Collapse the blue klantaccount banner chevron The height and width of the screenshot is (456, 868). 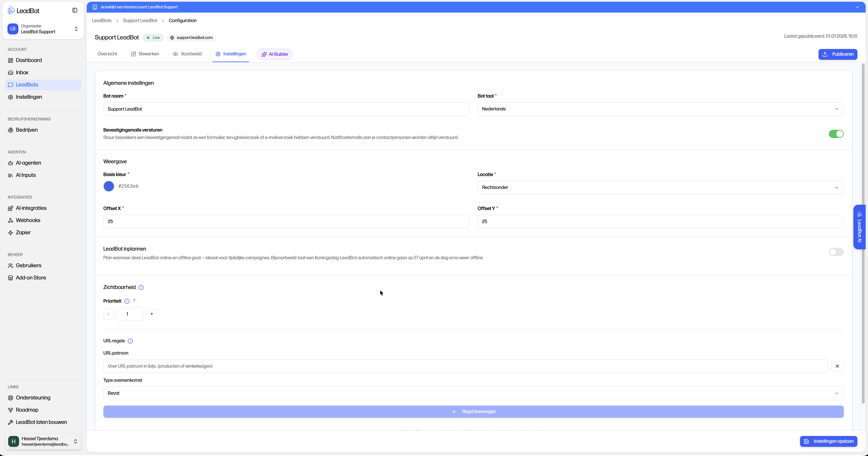pyautogui.click(x=857, y=7)
